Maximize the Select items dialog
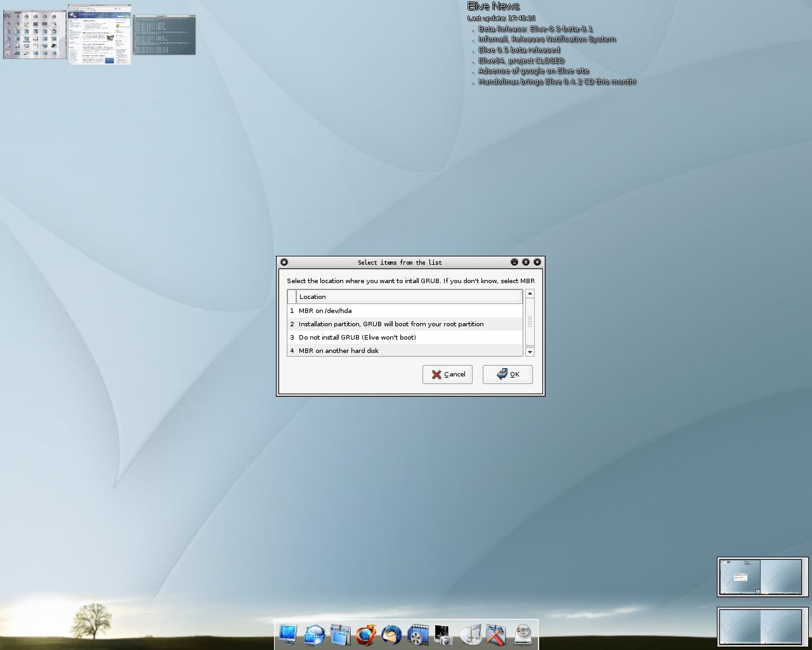This screenshot has width=812, height=650. coord(526,262)
